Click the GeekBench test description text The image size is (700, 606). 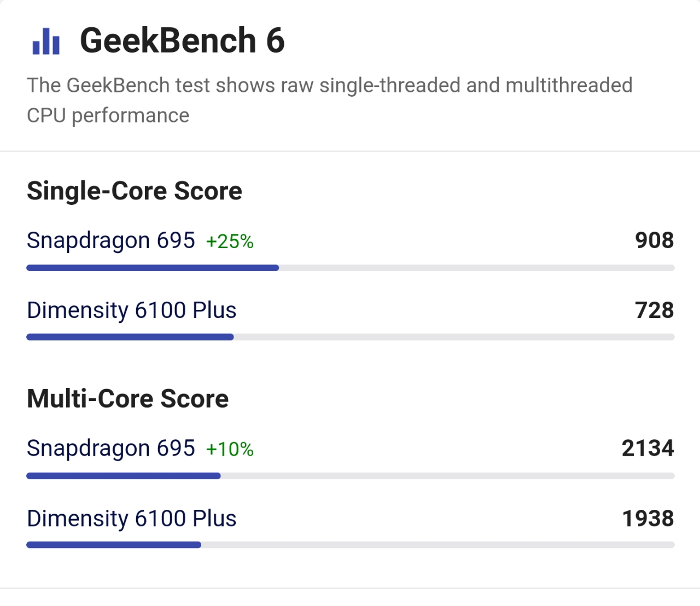(x=329, y=100)
